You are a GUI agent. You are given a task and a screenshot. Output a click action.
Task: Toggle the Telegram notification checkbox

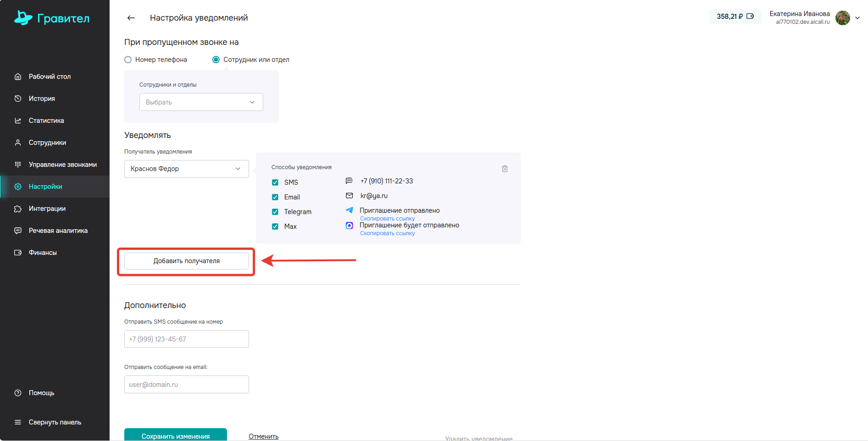pos(275,212)
